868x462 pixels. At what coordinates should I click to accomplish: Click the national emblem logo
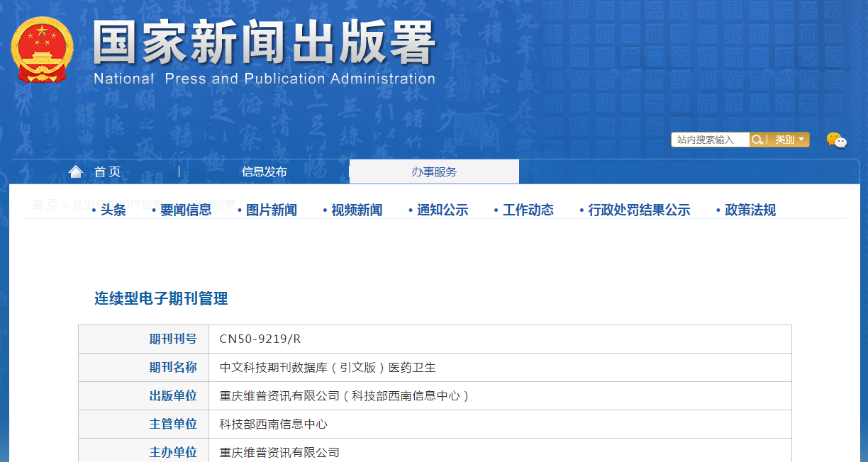tap(42, 50)
